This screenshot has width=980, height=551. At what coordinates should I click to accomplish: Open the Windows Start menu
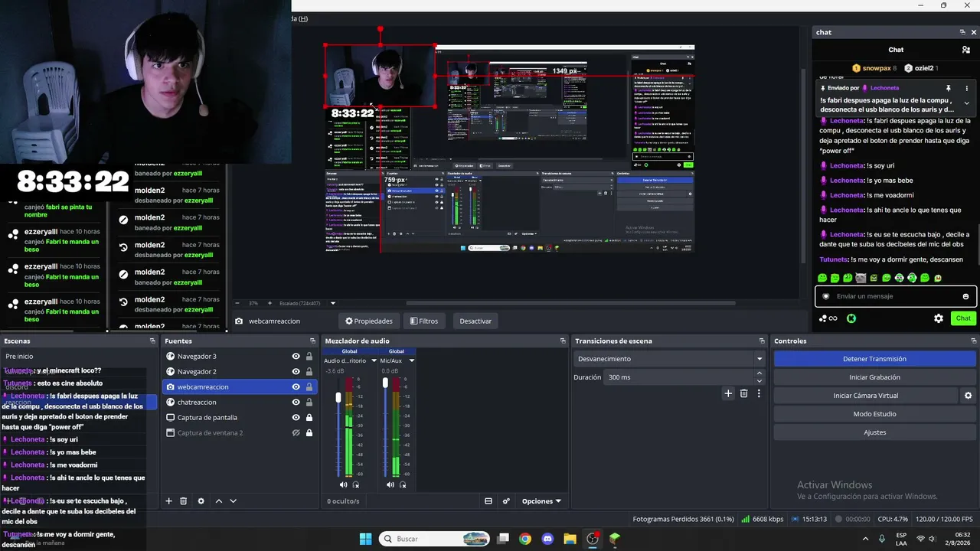point(365,539)
